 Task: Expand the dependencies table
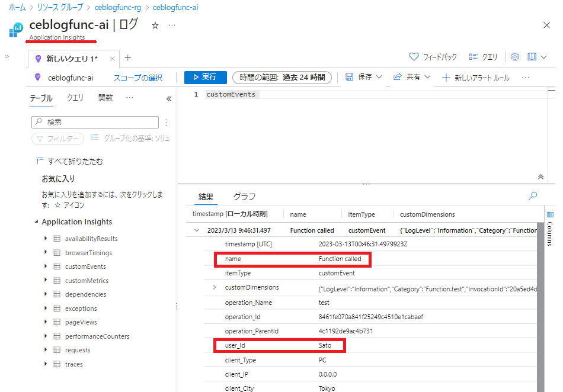tap(46, 294)
